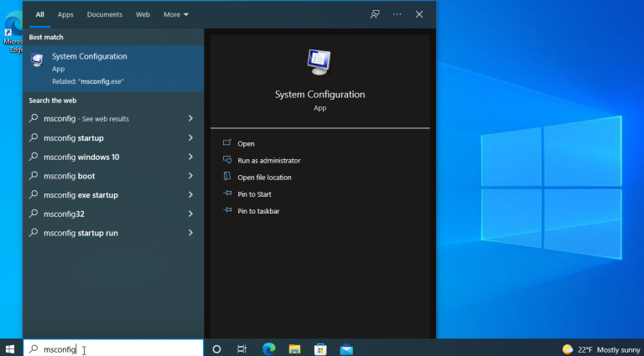The image size is (644, 356).
Task: Click the System Configuration icon in best match
Action: pyautogui.click(x=37, y=60)
